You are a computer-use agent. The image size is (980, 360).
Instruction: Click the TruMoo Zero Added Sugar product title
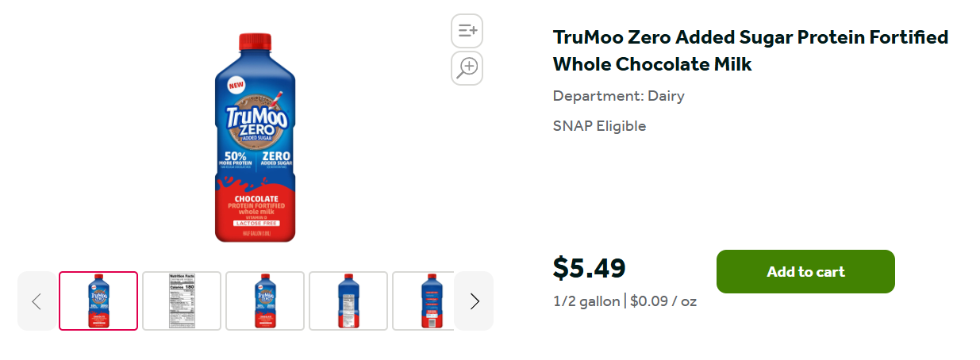(750, 51)
